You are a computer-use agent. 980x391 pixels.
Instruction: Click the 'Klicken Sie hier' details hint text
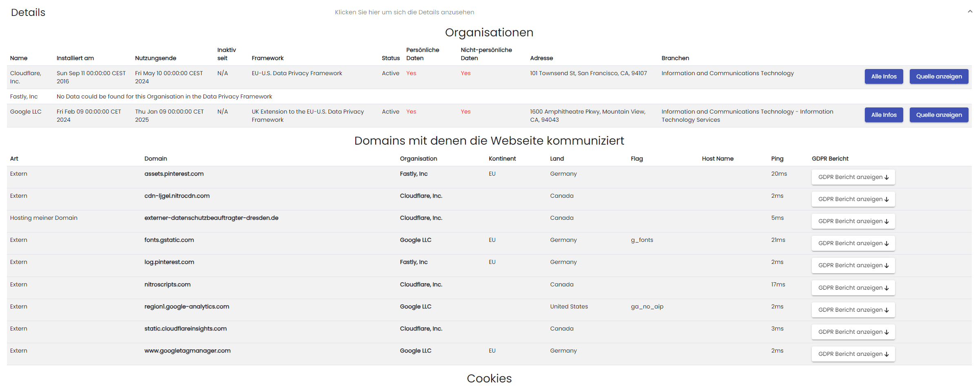tap(404, 12)
